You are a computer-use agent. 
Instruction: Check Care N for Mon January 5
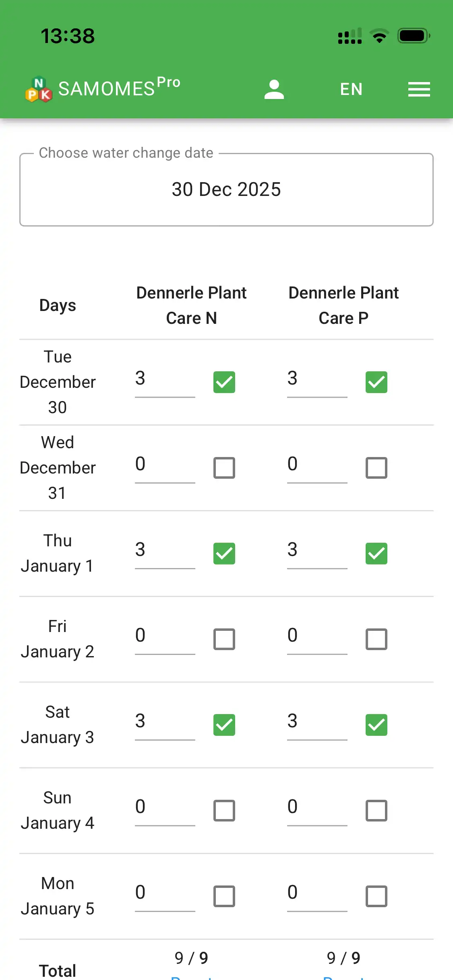tap(224, 896)
